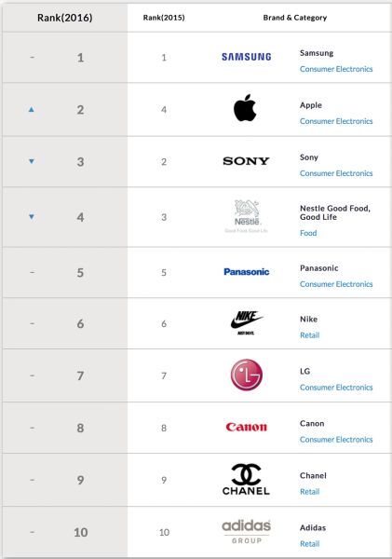392x559 pixels.
Task: Click the down arrow beside rank 3
Action: (32, 161)
